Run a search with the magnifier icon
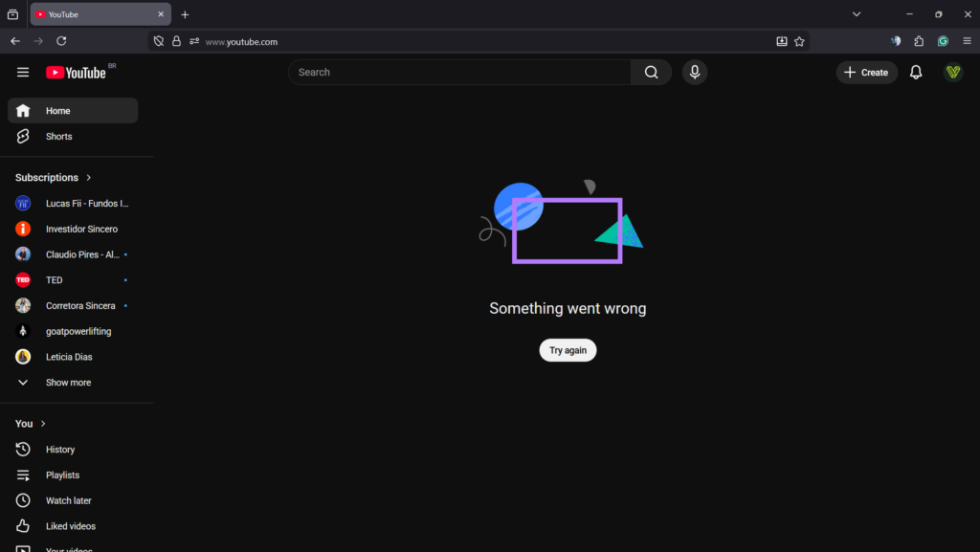The height and width of the screenshot is (552, 980). pos(652,72)
